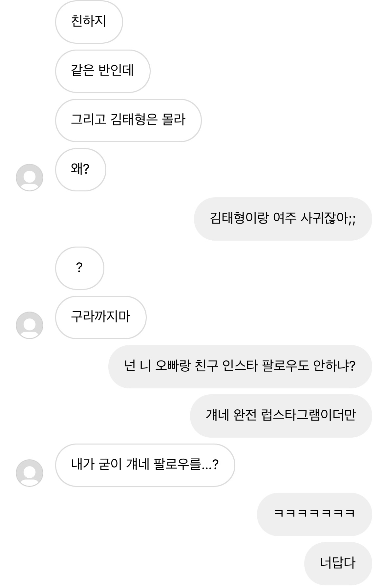Click the message "넌 니 오빠랑 친구 인스타 팔로우도 안하냐?"
This screenshot has height=588, width=384.
tap(240, 366)
